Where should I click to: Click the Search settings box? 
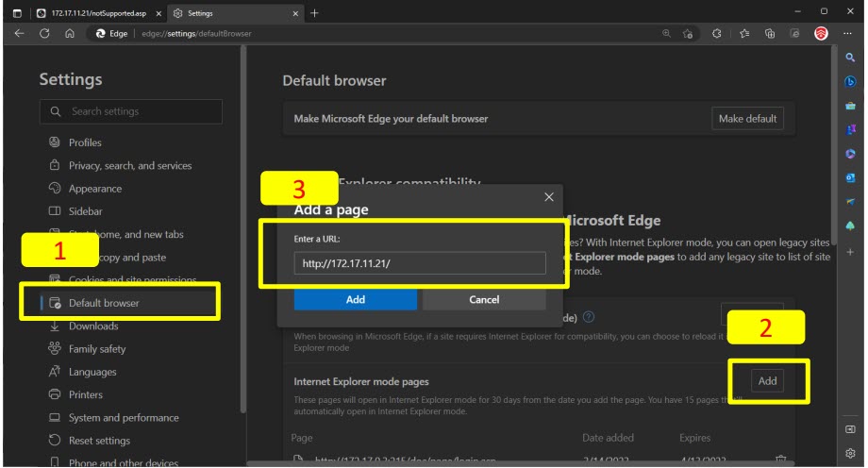[131, 111]
